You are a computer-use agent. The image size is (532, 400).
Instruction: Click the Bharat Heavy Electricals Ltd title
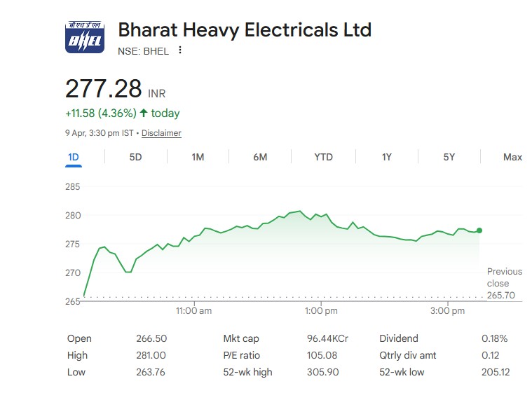(x=245, y=30)
